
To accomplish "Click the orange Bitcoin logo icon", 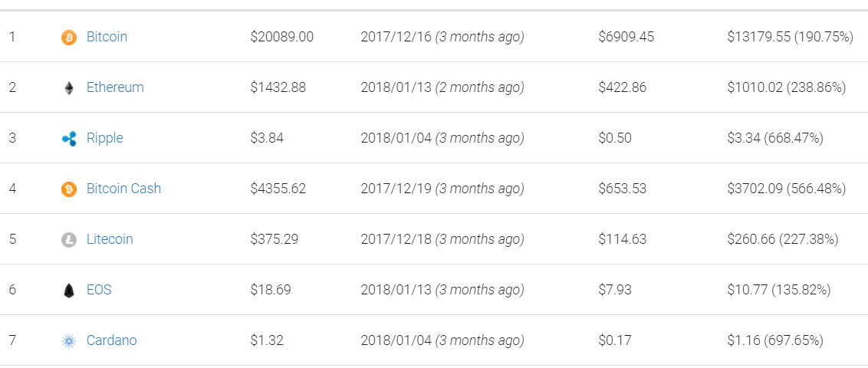I will (x=69, y=37).
